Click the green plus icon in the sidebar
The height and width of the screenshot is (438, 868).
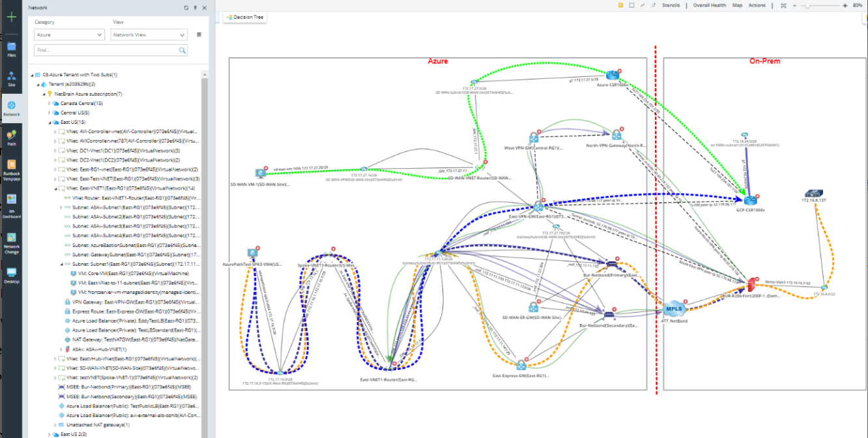[11, 17]
